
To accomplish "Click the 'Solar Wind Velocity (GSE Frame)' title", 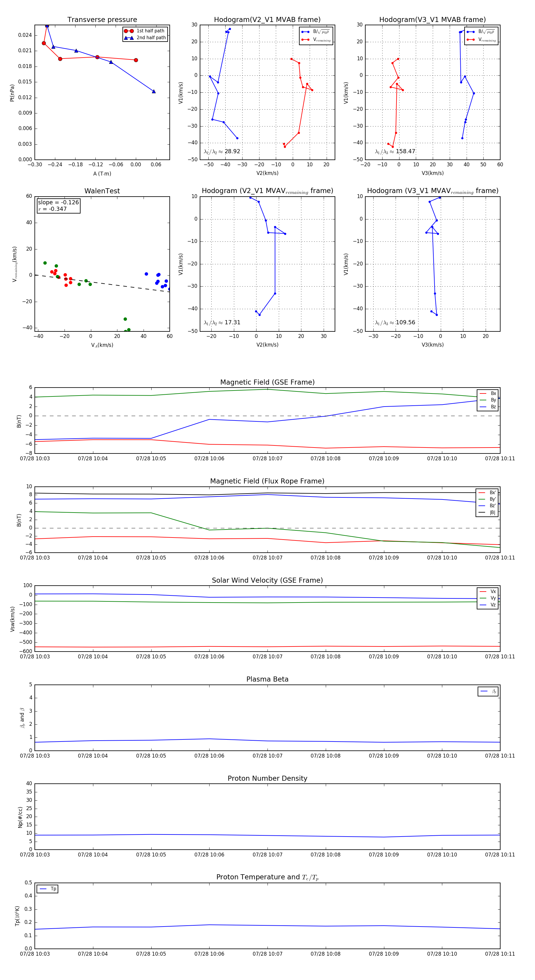I will click(x=267, y=580).
